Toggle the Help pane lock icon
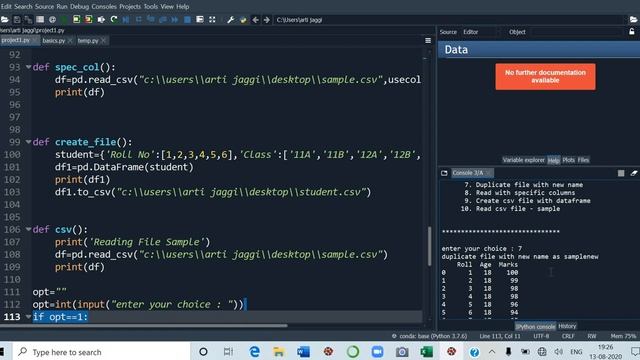 coord(632,31)
